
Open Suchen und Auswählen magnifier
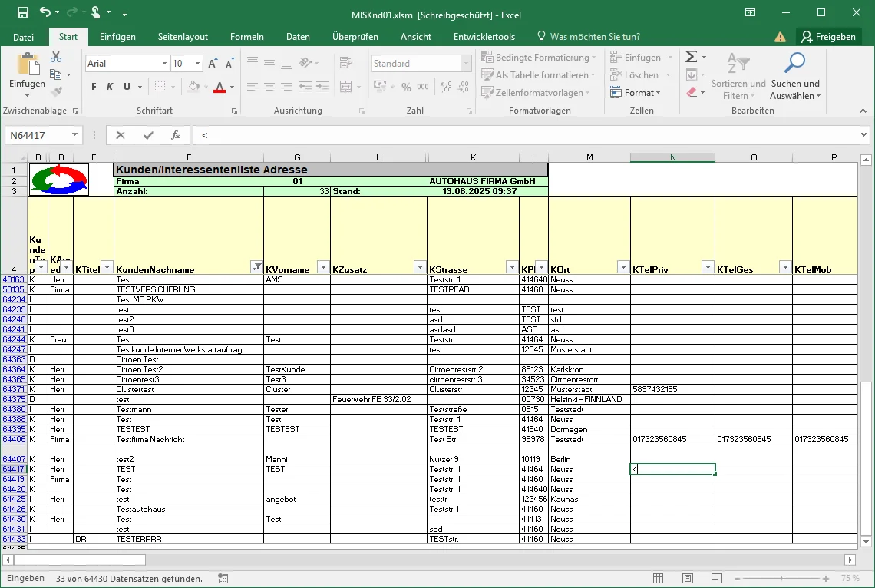click(x=795, y=77)
